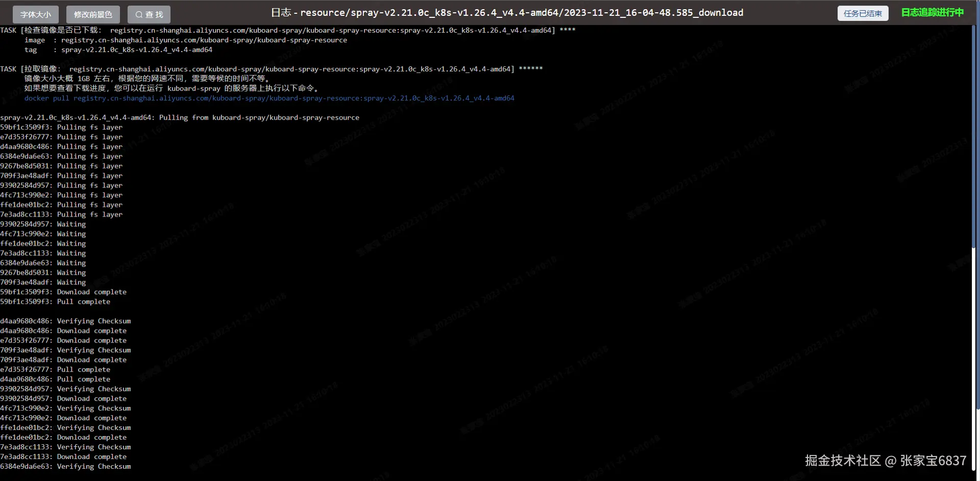Select 'e7d353f26777: Pull complete' line

(x=55, y=370)
